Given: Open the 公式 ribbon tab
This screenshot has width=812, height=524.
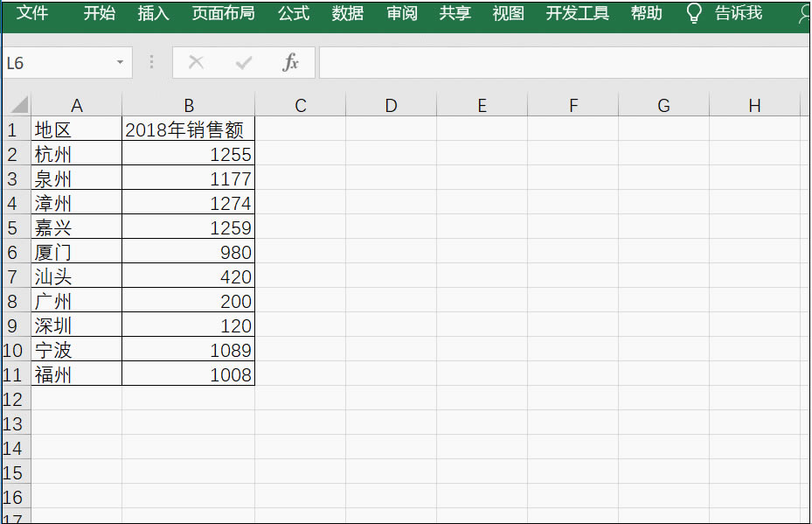Looking at the screenshot, I should click(x=293, y=13).
